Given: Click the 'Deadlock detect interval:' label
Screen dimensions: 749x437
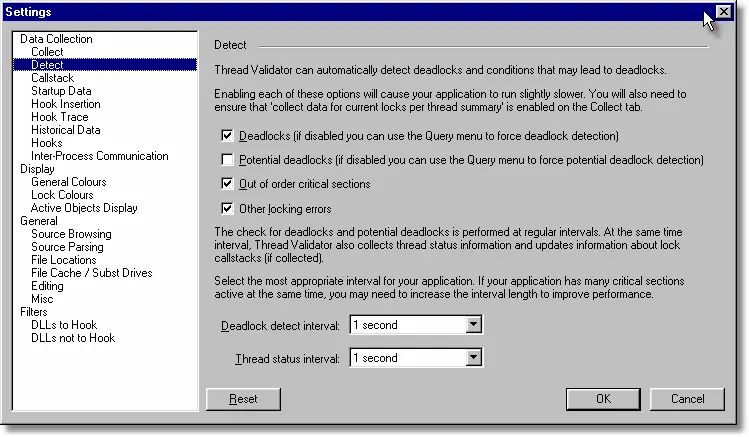Looking at the screenshot, I should click(280, 326).
